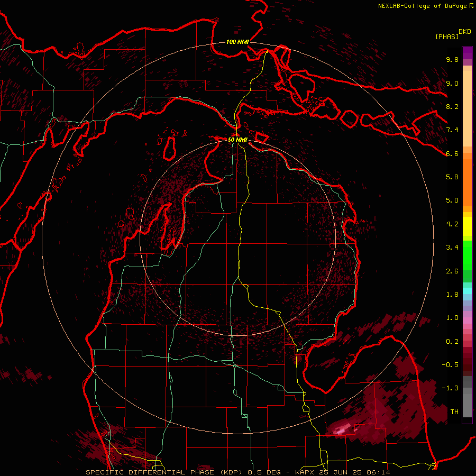Click the DKD legend title
Viewport: 476px width, 476px height.
pyautogui.click(x=465, y=32)
